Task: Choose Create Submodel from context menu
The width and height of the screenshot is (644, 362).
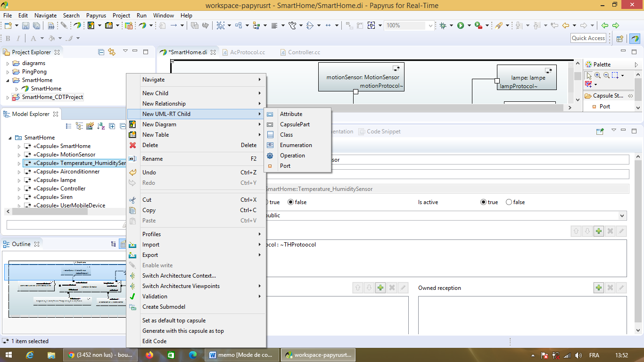Action: click(x=196, y=307)
